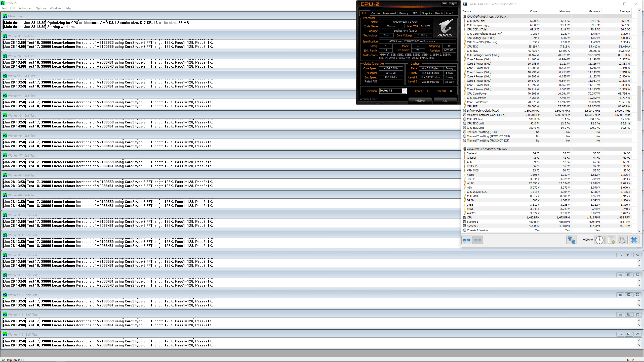This screenshot has width=644, height=362.
Task: Minimize the Worker #12 sub-window
Action: pyautogui.click(x=620, y=255)
